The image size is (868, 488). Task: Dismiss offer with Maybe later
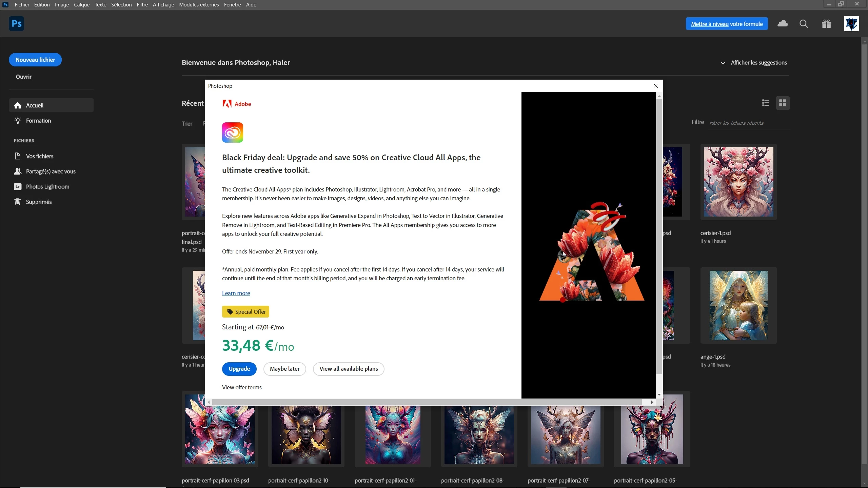[x=284, y=369]
